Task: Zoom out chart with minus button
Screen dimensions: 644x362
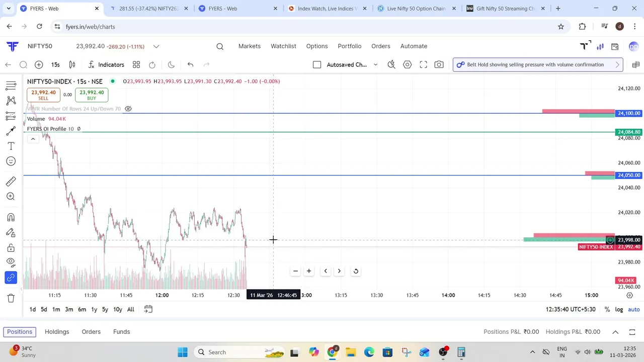Action: (296, 271)
